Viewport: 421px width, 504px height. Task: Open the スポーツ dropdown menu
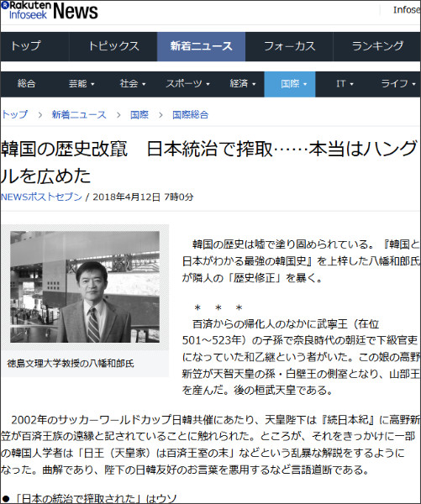coord(187,84)
